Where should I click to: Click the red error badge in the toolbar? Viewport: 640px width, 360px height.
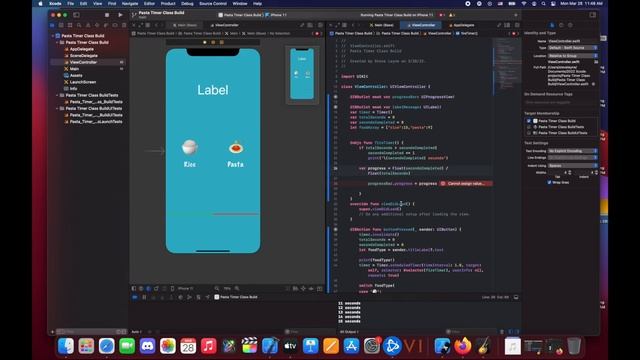tap(442, 15)
